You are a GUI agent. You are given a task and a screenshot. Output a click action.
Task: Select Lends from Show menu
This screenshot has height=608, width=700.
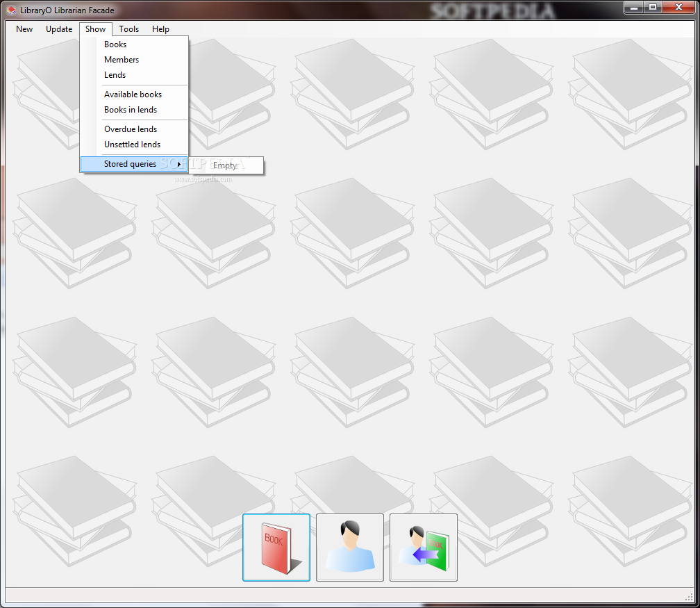point(134,75)
